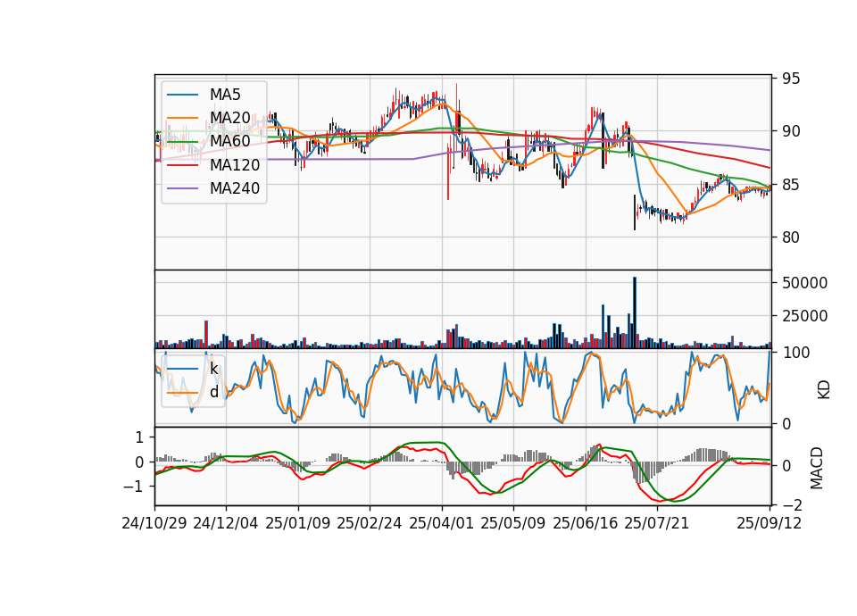Image resolution: width=857 pixels, height=616 pixels.
Task: Click the blue MA5 legend line sample
Action: pos(182,95)
